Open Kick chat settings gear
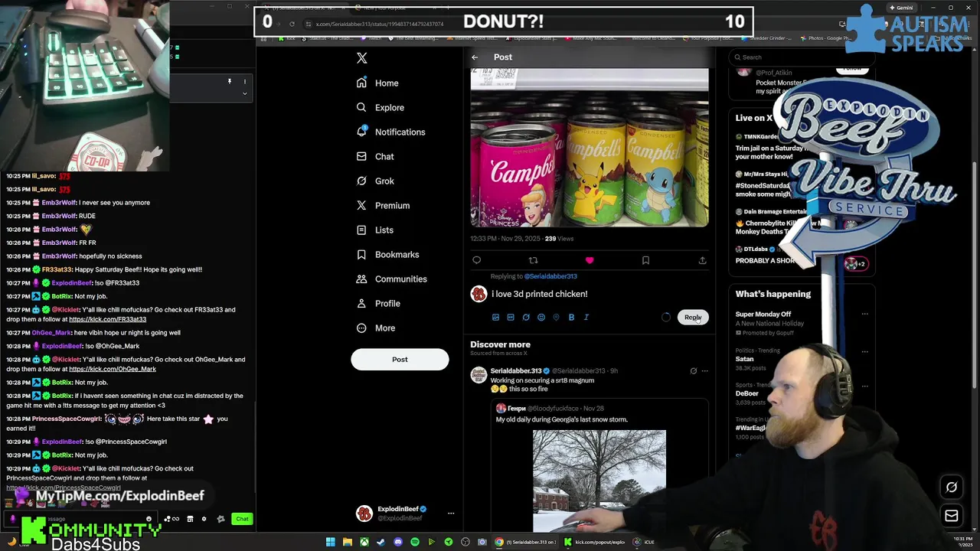This screenshot has height=551, width=980. [204, 519]
